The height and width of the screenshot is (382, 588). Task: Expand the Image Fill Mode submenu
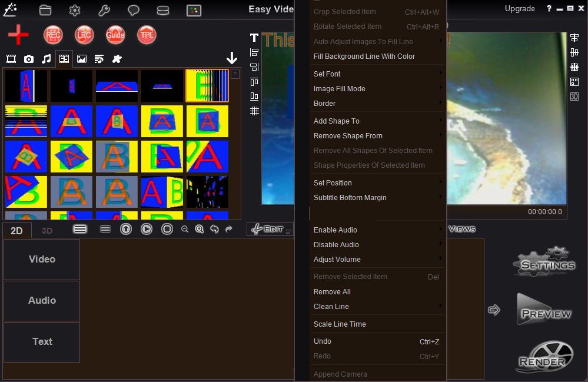pyautogui.click(x=378, y=89)
